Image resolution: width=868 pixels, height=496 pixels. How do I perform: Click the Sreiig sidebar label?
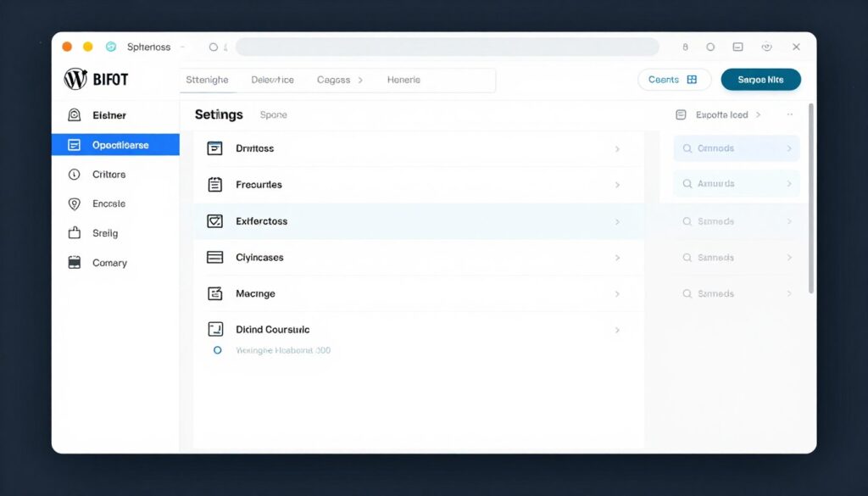tap(105, 233)
